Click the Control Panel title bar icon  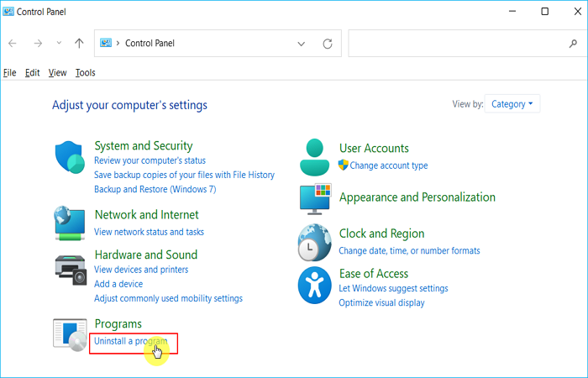click(x=8, y=12)
